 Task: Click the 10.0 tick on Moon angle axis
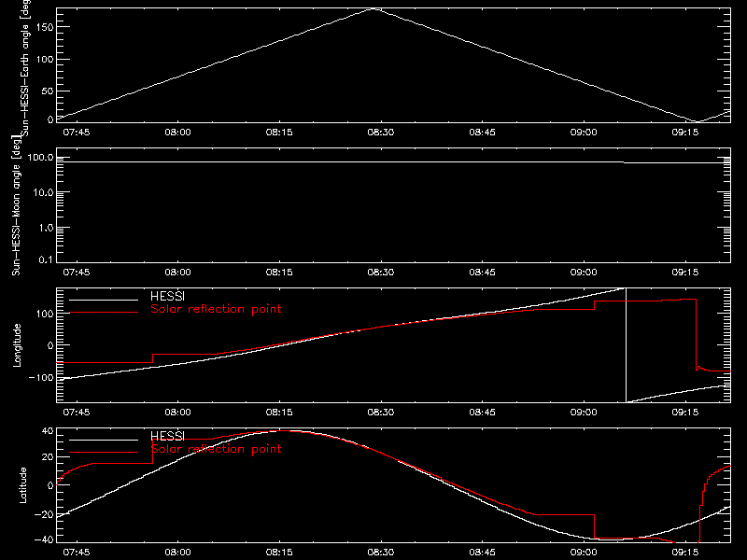pos(43,192)
